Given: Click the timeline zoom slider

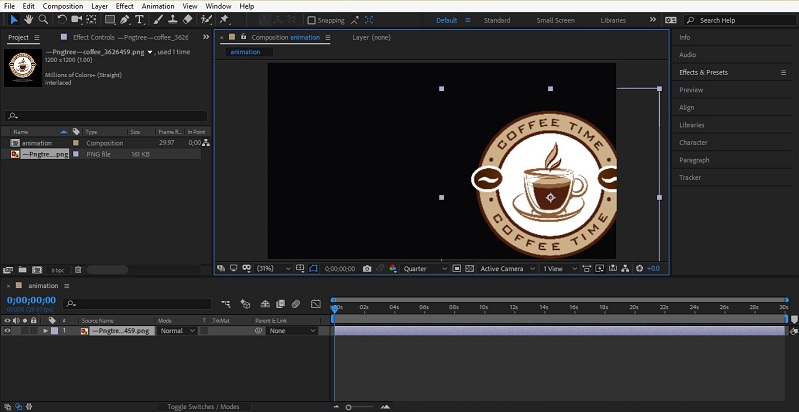Looking at the screenshot, I should tap(349, 407).
